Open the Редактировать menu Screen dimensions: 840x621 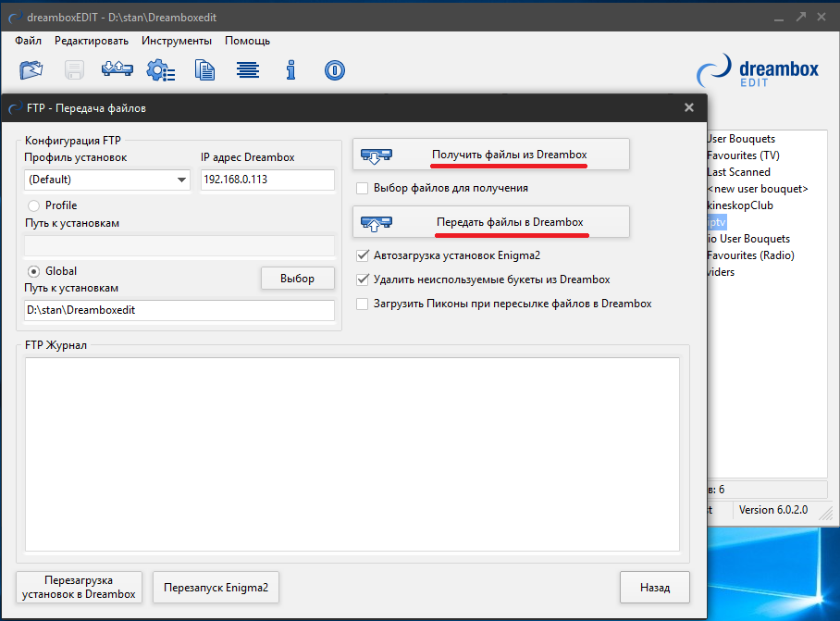pyautogui.click(x=92, y=41)
